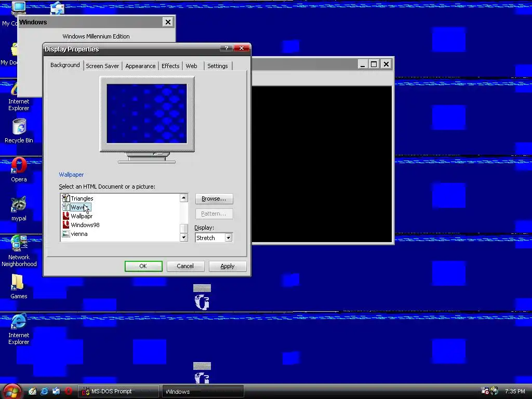Image resolution: width=532 pixels, height=399 pixels.
Task: Open the Screen Saver tab
Action: 102,66
